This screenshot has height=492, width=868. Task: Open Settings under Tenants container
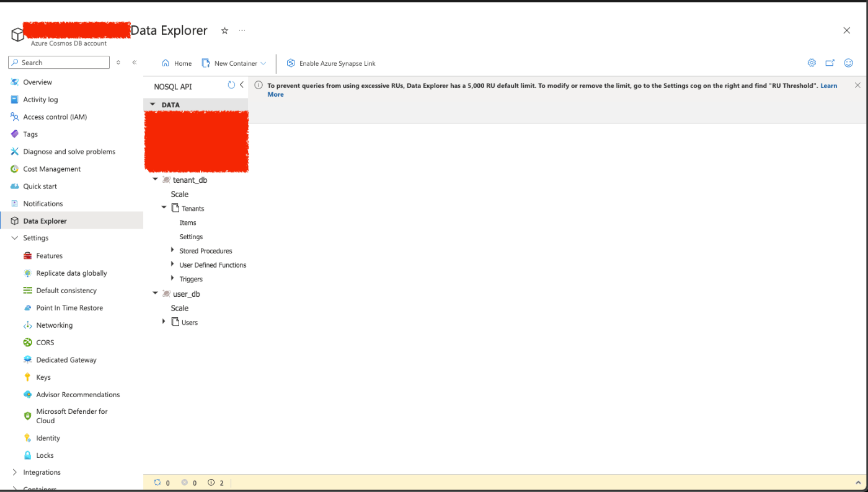191,237
